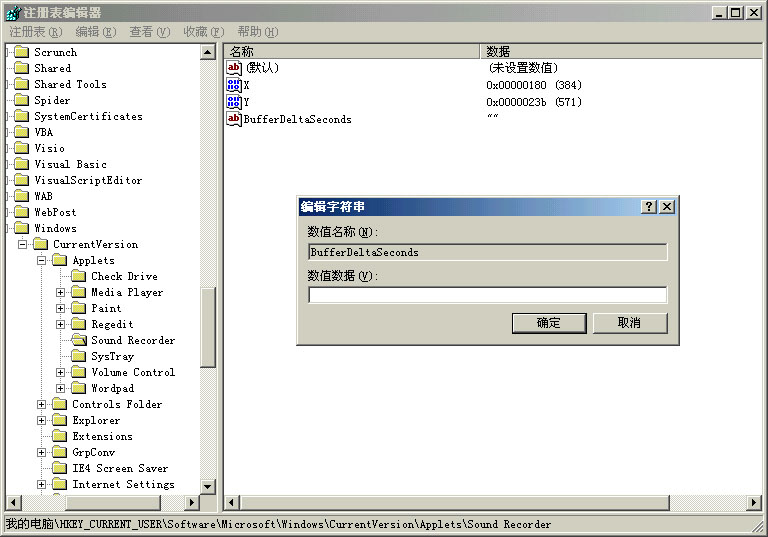Click the open Sound Recorder folder icon
The height and width of the screenshot is (537, 768).
pyautogui.click(x=79, y=340)
